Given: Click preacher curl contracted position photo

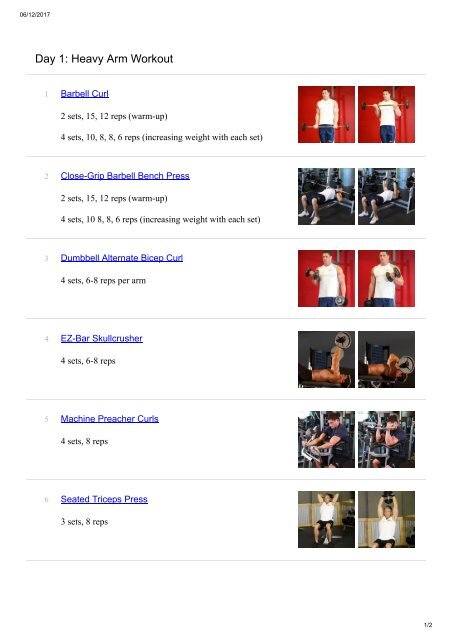Looking at the screenshot, I should point(386,439).
